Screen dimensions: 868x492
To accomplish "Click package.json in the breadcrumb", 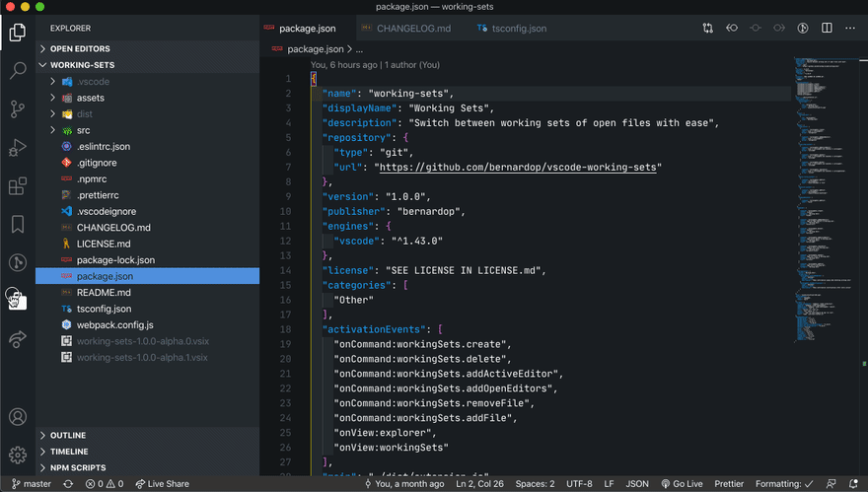I will (x=315, y=49).
